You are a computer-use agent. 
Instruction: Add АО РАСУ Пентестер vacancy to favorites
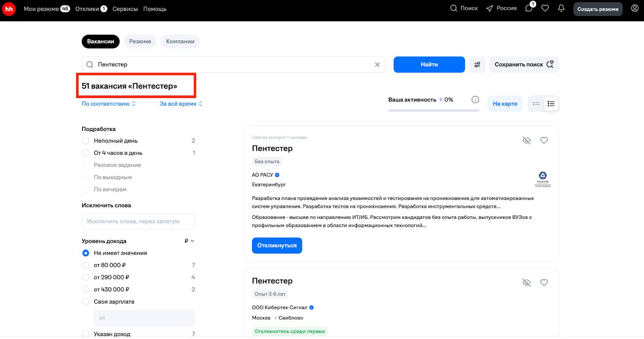[x=544, y=140]
